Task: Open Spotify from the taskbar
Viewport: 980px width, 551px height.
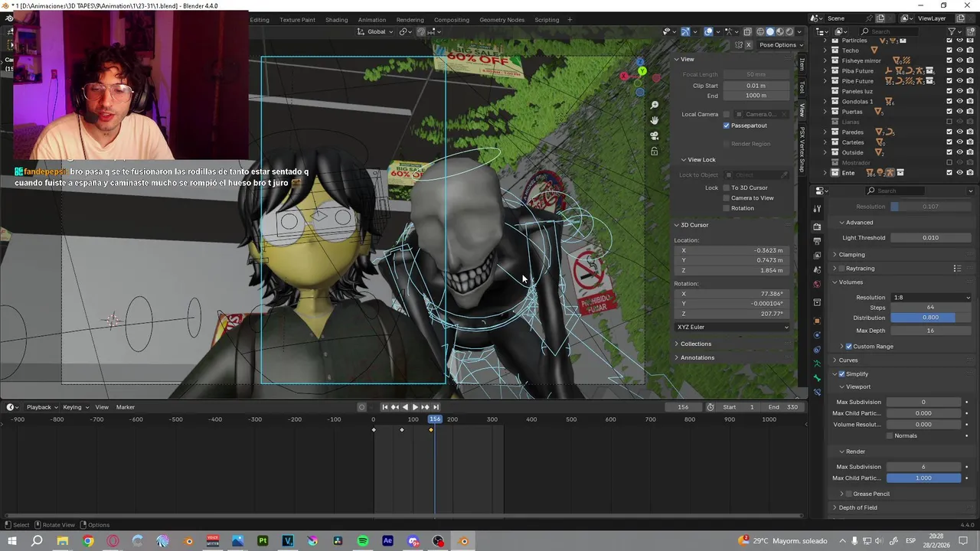Action: pyautogui.click(x=363, y=541)
